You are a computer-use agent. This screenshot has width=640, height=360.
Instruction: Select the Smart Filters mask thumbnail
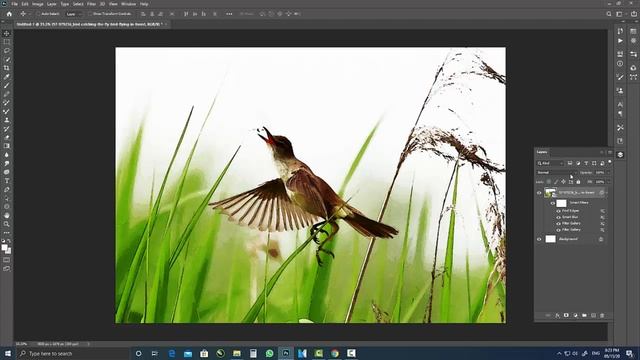[562, 203]
